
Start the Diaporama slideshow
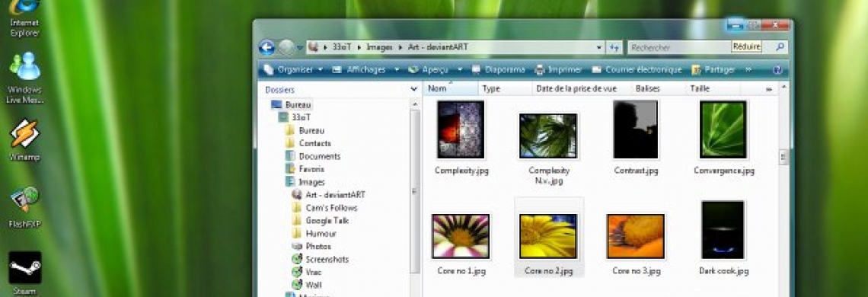tap(498, 70)
